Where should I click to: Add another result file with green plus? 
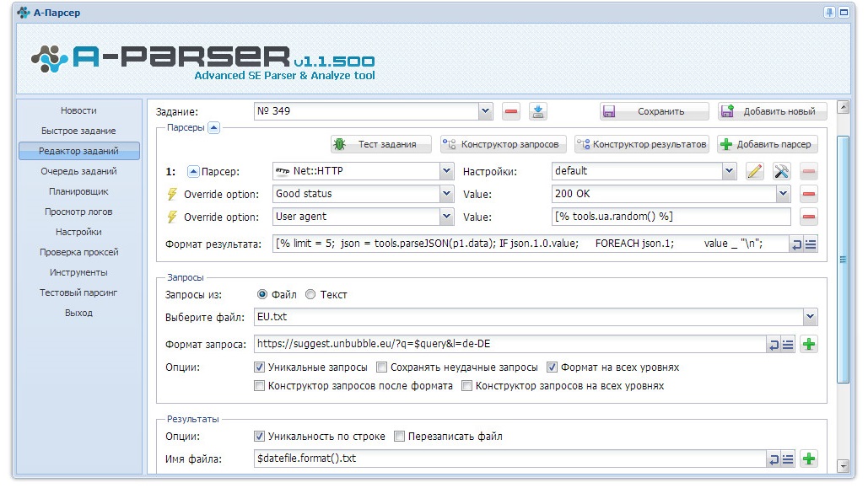click(x=809, y=459)
